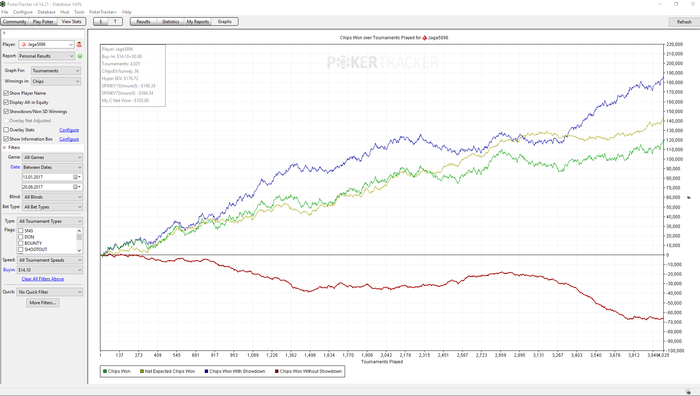Click the yellow Net Expected Chips Won swatch
This screenshot has width=700, height=396.
coord(142,371)
